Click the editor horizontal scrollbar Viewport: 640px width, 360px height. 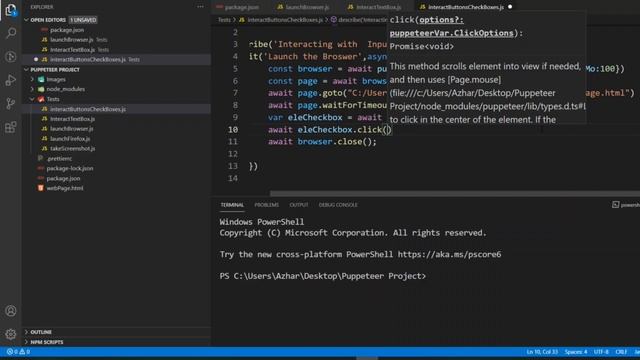pyautogui.click(x=455, y=194)
